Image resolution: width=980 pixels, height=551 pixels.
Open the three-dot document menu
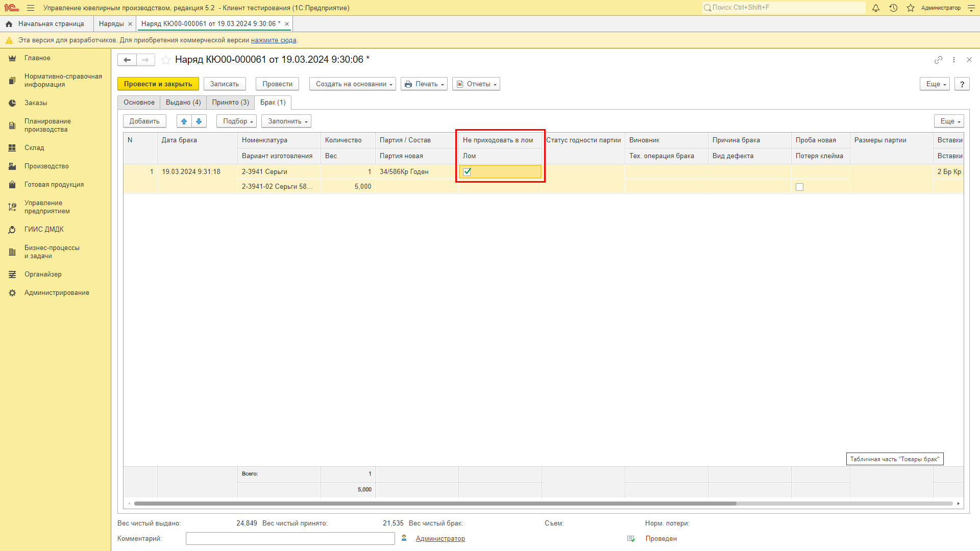click(954, 60)
